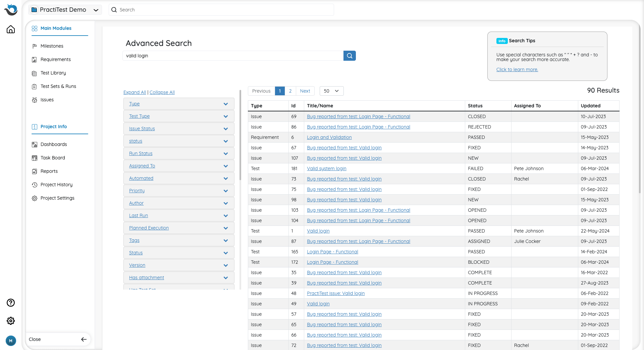Click the home icon in left rail
644x350 pixels.
[11, 30]
